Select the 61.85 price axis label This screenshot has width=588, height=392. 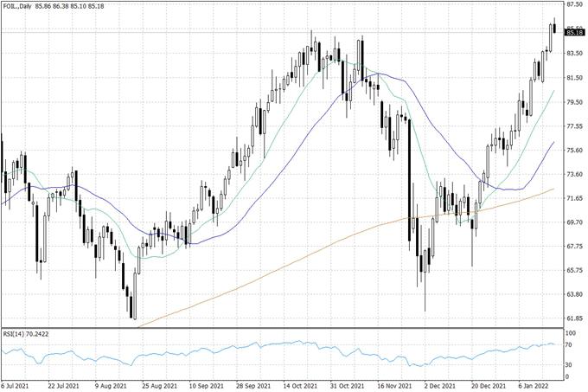click(x=573, y=318)
